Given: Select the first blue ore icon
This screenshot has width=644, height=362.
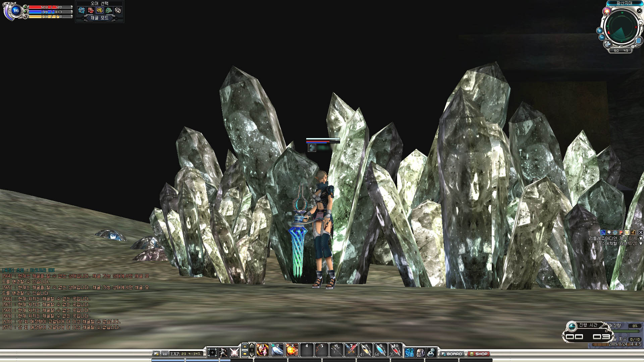Looking at the screenshot, I should pyautogui.click(x=82, y=10).
